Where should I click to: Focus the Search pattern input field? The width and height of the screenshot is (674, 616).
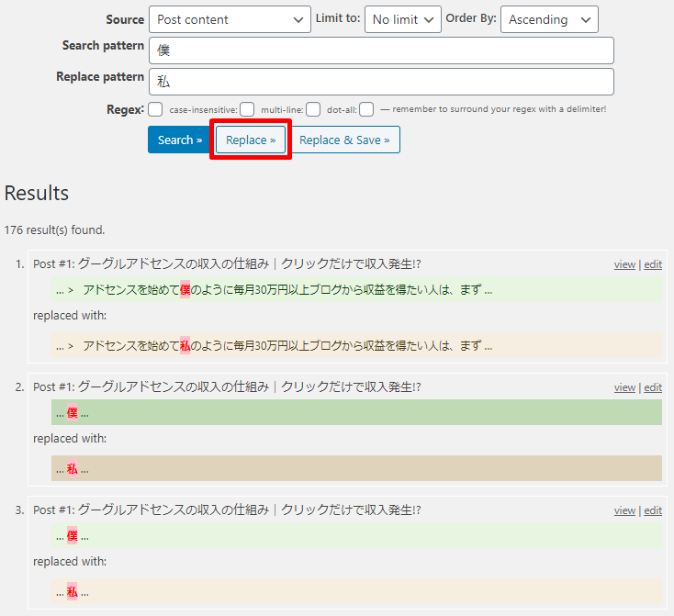(381, 50)
